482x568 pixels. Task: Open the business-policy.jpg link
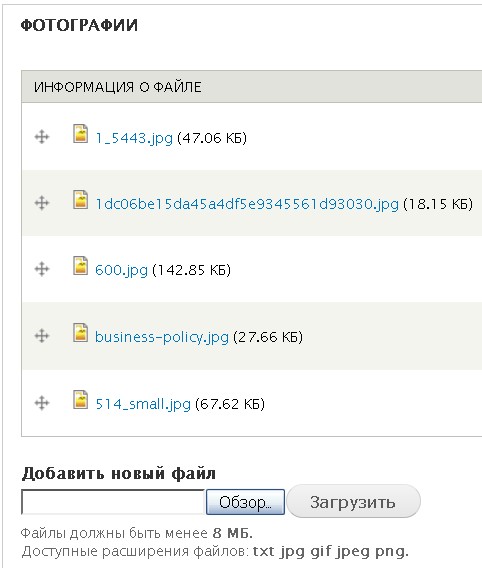click(x=162, y=337)
